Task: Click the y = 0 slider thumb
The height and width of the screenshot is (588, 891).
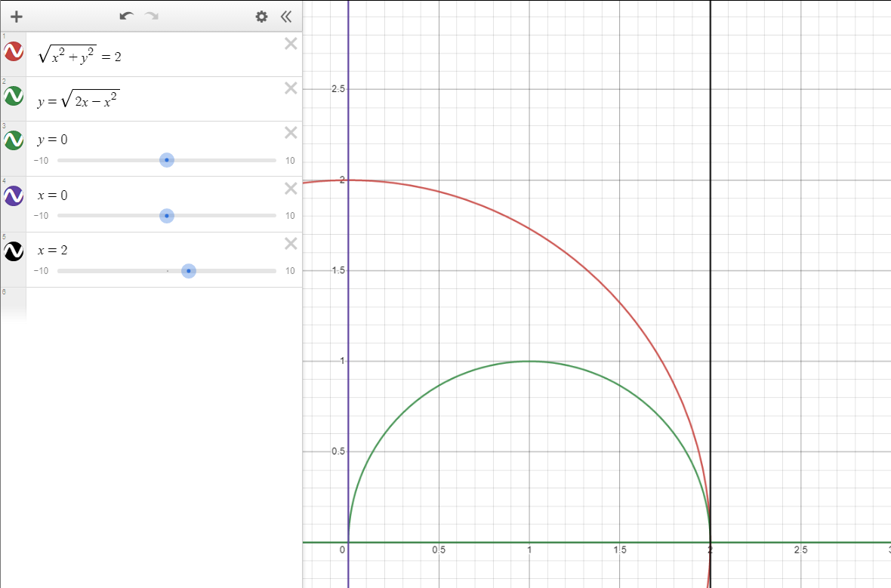Action: coord(166,160)
